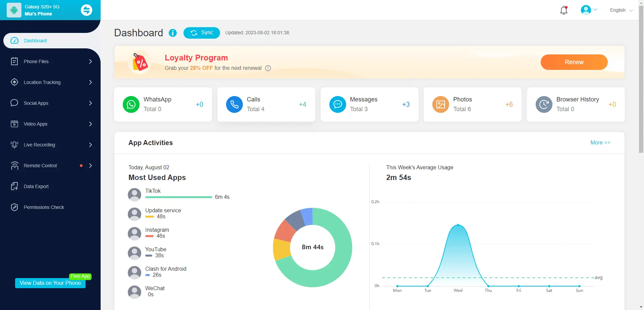The image size is (644, 310).
Task: Click the renewal info circle icon
Action: (x=268, y=68)
